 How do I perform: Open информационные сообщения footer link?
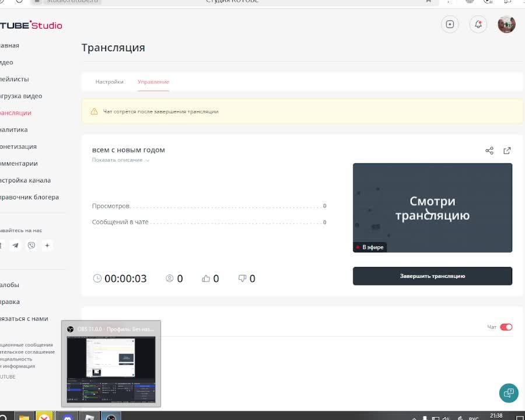[x=26, y=345]
